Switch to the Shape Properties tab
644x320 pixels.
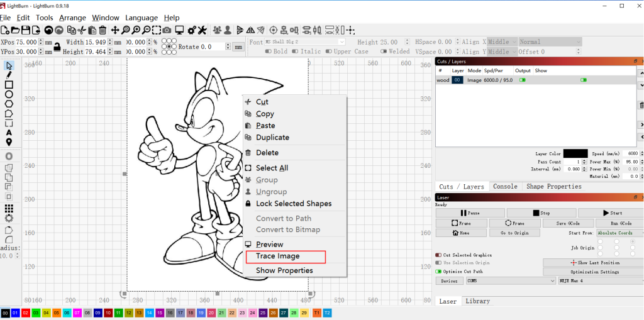click(553, 187)
